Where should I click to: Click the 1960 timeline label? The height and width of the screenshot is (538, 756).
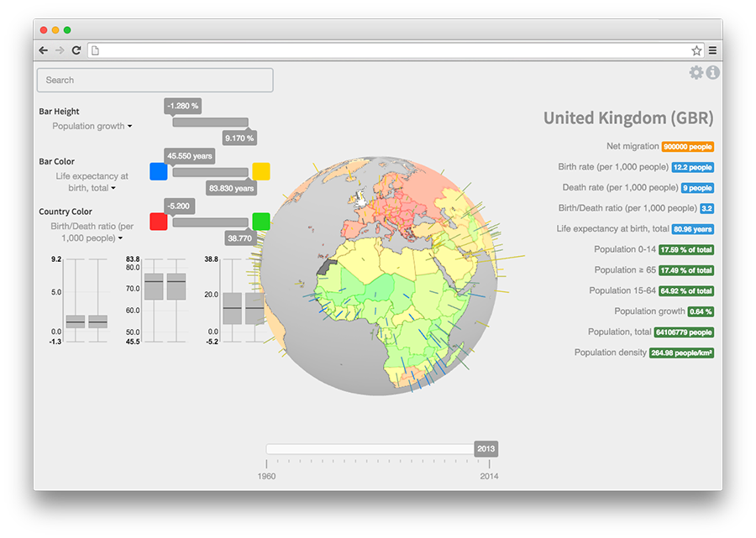pos(266,477)
